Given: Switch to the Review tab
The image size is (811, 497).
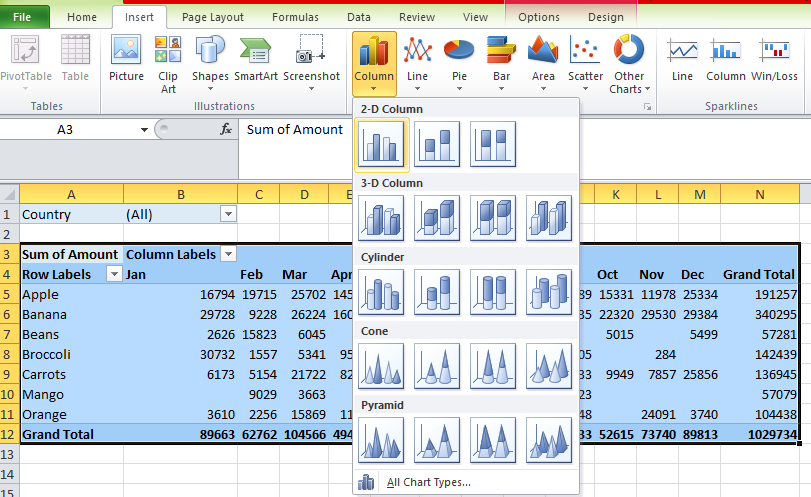Looking at the screenshot, I should tap(417, 17).
